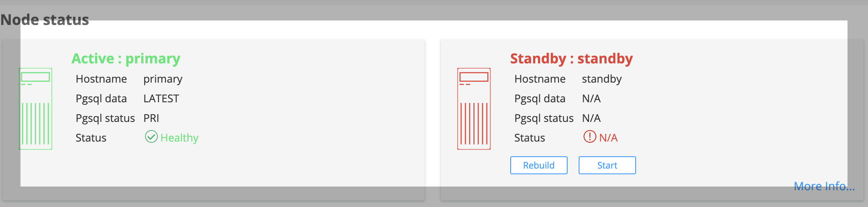Click the green Healthy checkmark icon
This screenshot has height=207, width=868.
tap(151, 137)
